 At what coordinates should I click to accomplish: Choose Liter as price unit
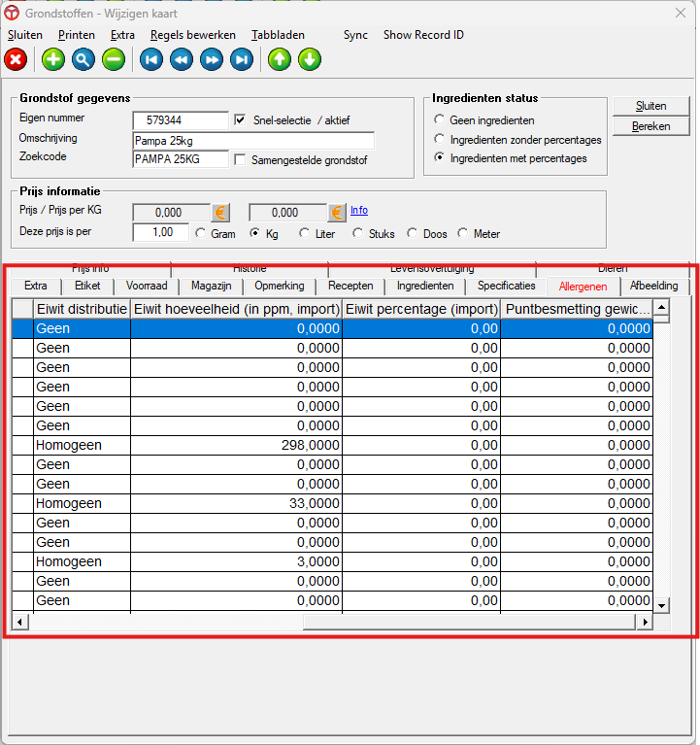click(x=304, y=233)
